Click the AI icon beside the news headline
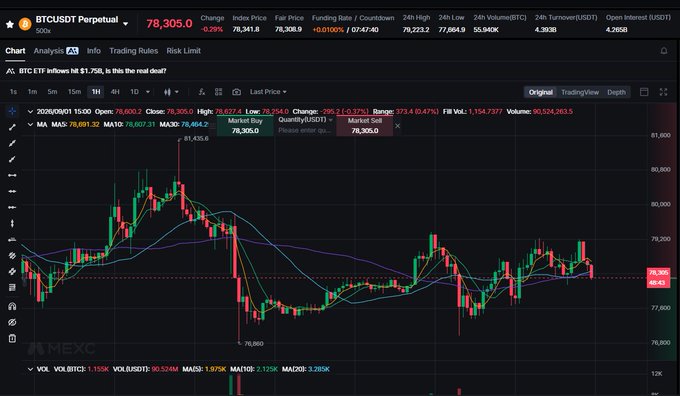The width and height of the screenshot is (680, 396). click(10, 71)
